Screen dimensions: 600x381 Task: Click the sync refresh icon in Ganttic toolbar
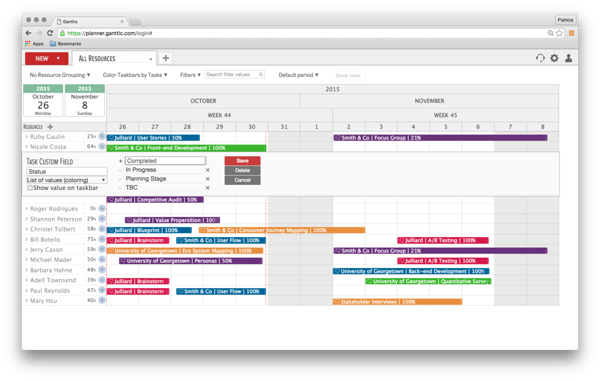pyautogui.click(x=540, y=58)
